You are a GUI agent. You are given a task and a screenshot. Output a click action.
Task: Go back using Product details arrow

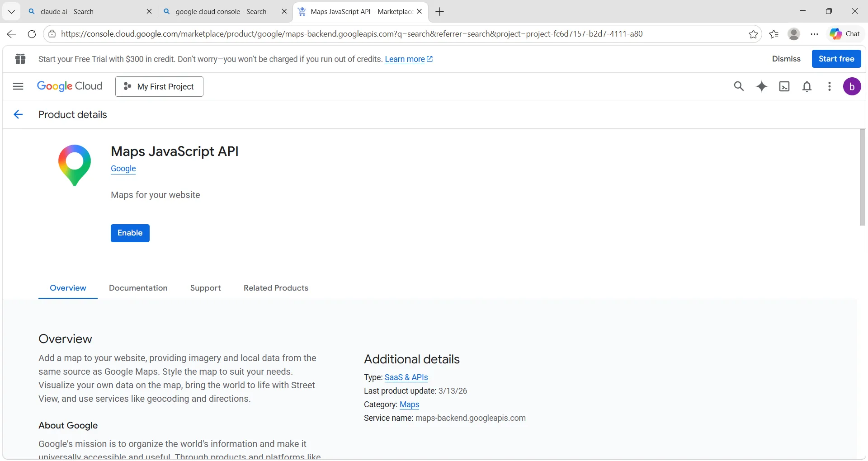click(x=18, y=115)
